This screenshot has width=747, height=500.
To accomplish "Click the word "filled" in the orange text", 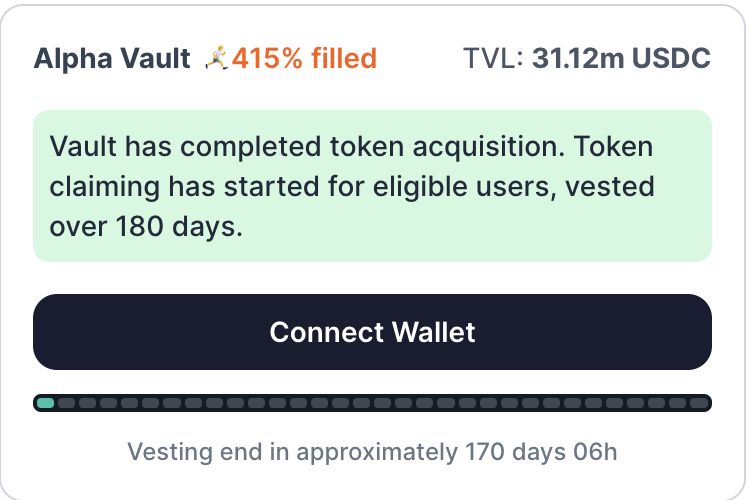I will [342, 59].
